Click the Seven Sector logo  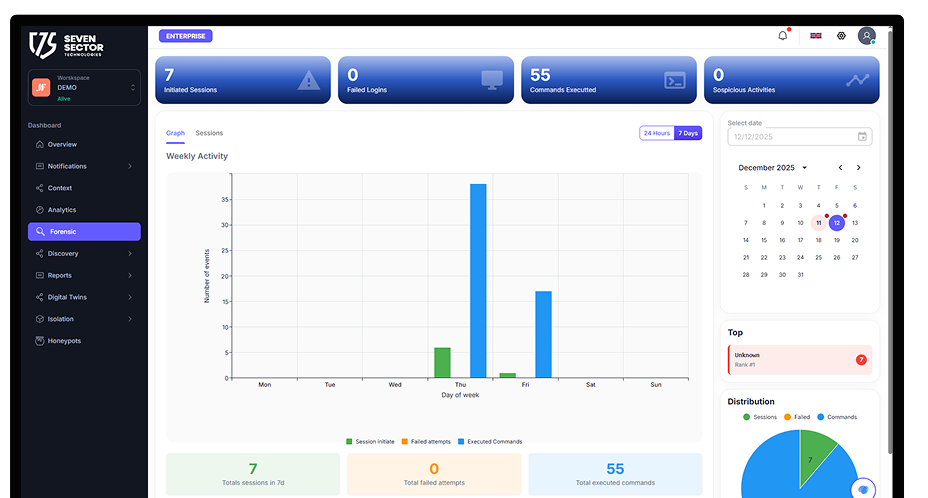click(67, 45)
